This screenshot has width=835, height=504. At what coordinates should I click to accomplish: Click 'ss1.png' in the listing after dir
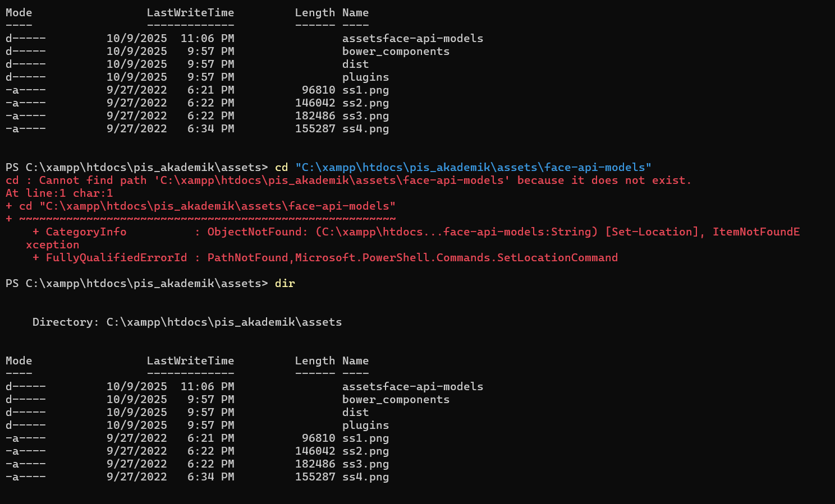pyautogui.click(x=365, y=438)
